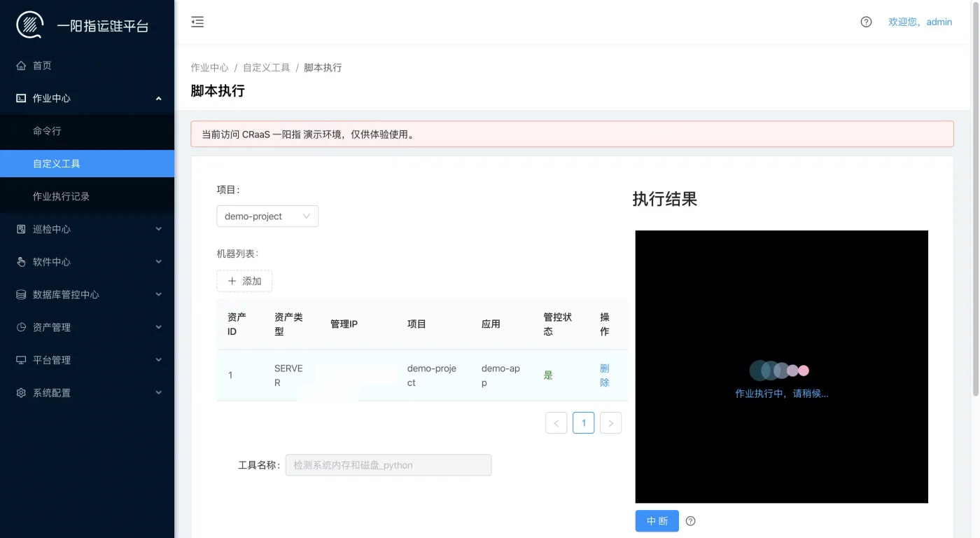
Task: Click the black execution result console
Action: coord(782,366)
